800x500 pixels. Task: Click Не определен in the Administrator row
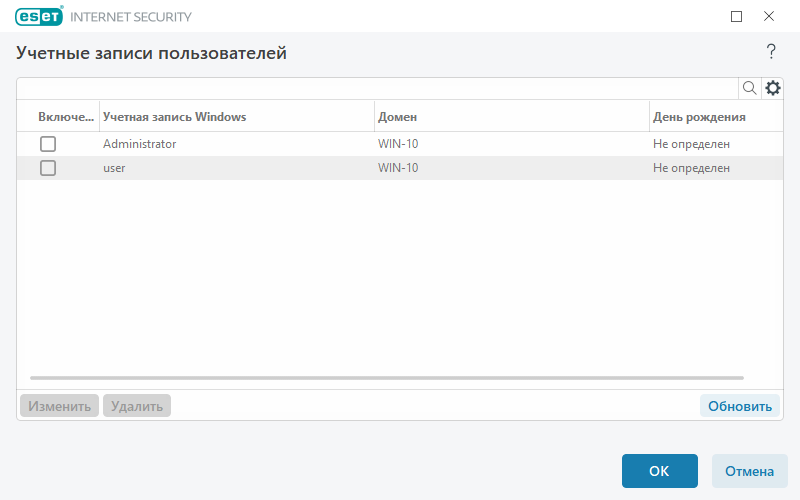[691, 144]
